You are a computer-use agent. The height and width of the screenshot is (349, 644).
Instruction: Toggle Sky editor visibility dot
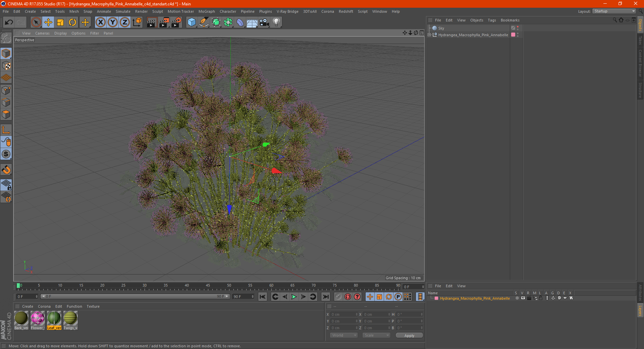click(518, 27)
